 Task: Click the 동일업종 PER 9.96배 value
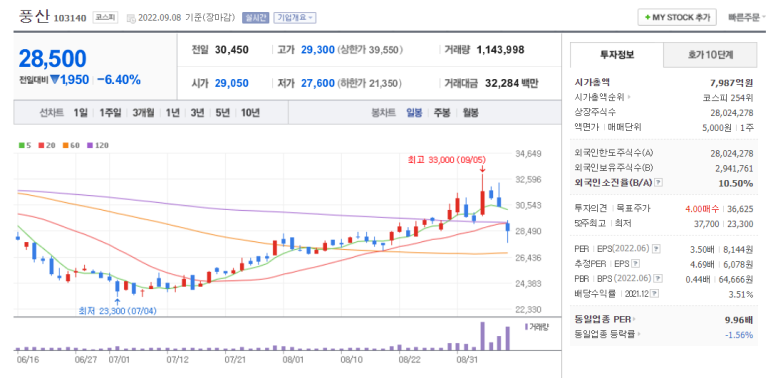pos(739,319)
